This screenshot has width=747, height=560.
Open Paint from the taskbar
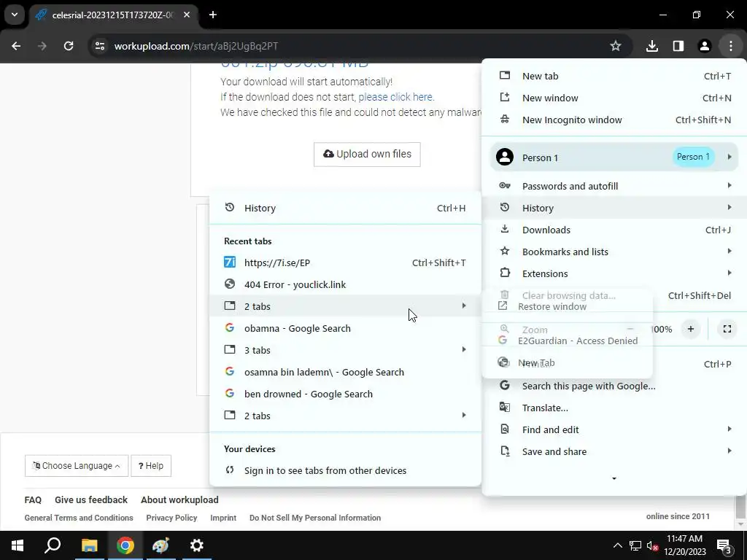(x=161, y=545)
